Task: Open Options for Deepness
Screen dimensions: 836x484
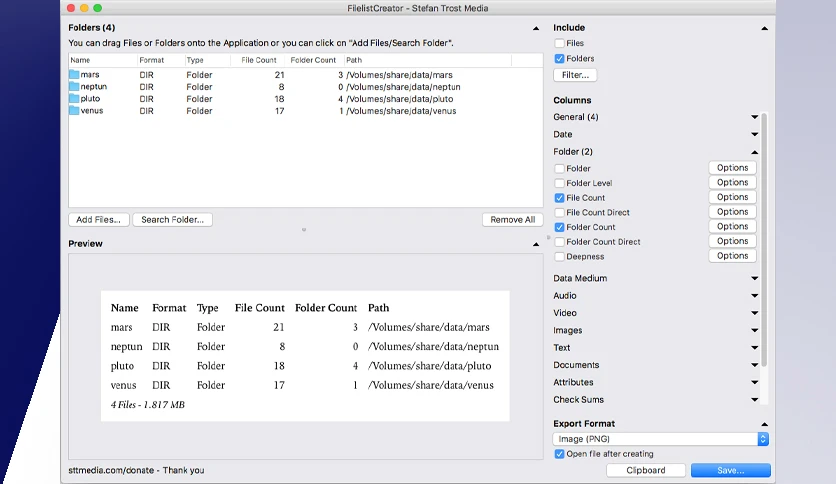Action: [x=732, y=256]
